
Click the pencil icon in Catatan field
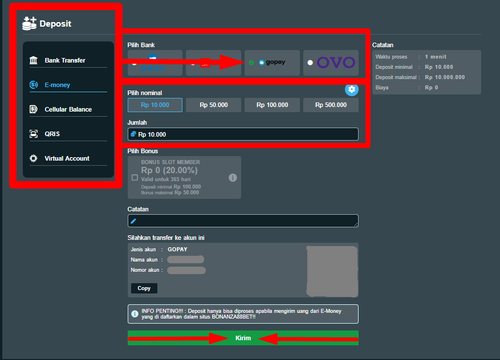pos(133,221)
